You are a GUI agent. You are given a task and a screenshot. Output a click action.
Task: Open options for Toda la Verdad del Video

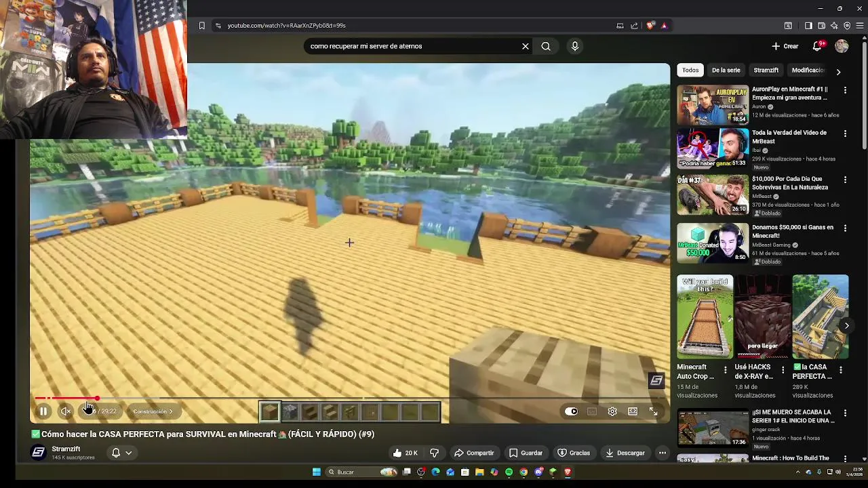[x=845, y=135]
